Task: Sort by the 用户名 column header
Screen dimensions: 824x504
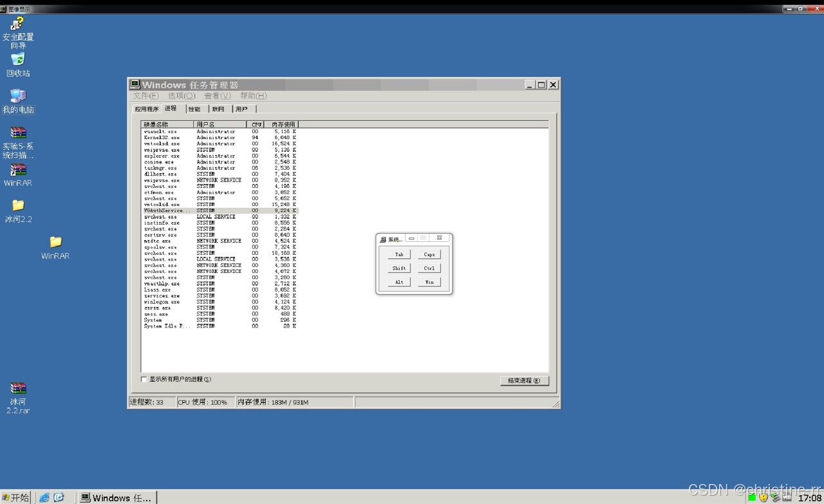Action: (220, 124)
